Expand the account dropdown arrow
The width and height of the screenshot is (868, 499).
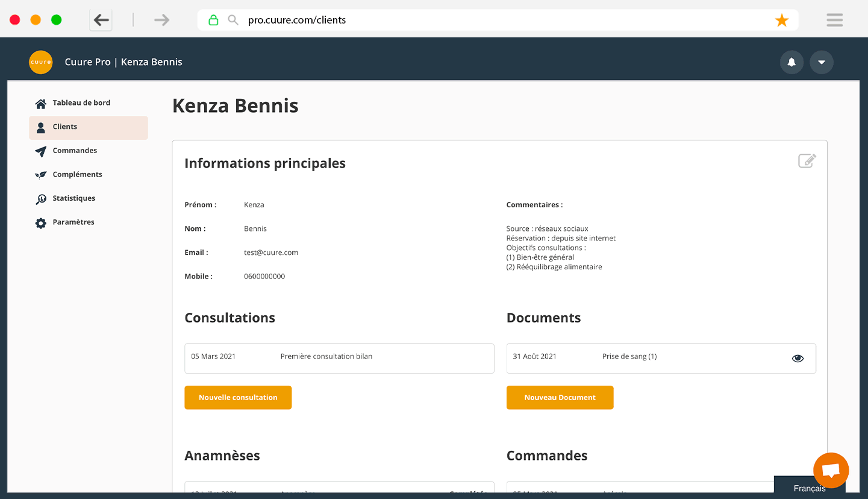pyautogui.click(x=821, y=62)
